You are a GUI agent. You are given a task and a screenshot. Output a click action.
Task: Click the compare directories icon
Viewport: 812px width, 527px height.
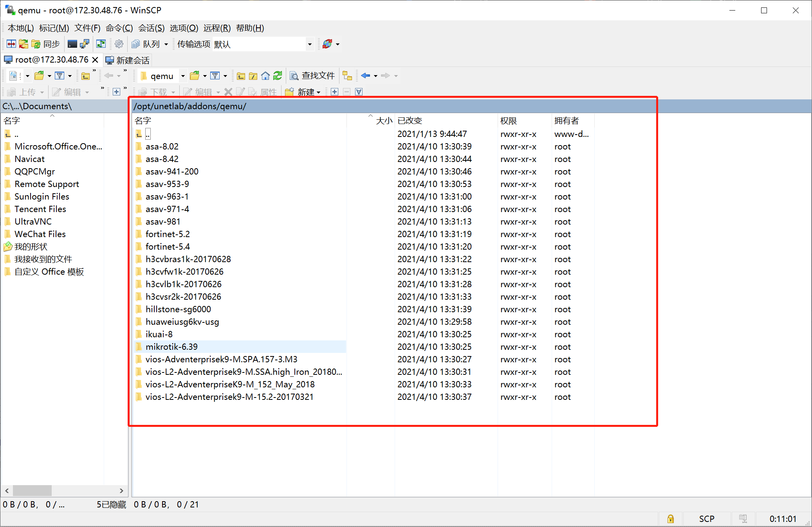click(11, 44)
